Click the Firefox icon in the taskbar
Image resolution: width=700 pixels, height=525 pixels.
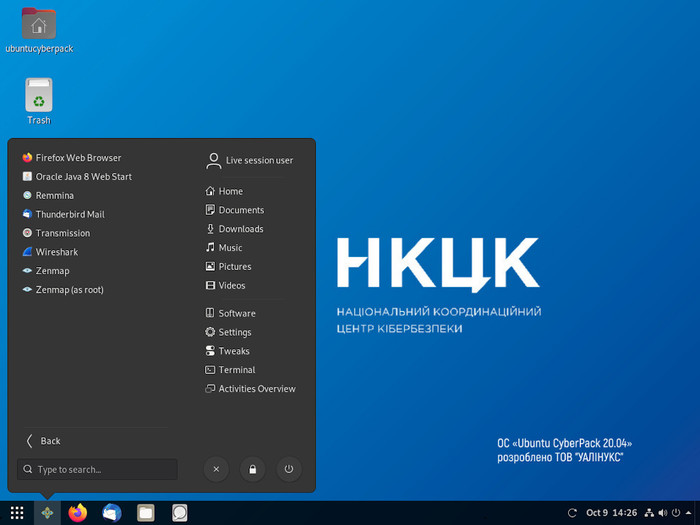[78, 513]
